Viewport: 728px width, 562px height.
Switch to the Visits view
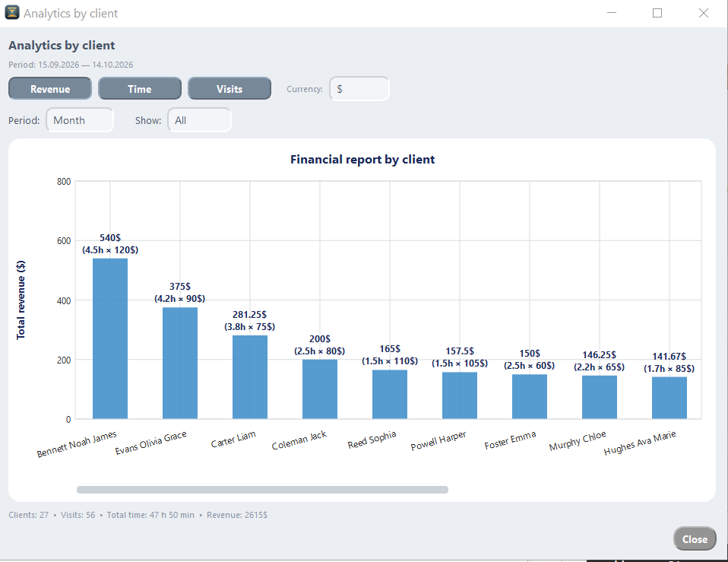click(x=229, y=89)
